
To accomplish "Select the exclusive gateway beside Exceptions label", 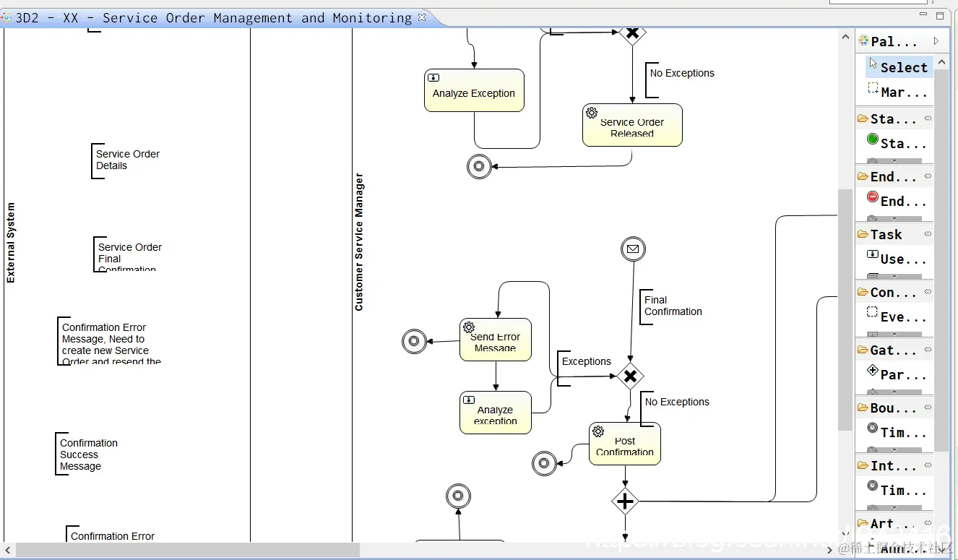I will pos(630,376).
